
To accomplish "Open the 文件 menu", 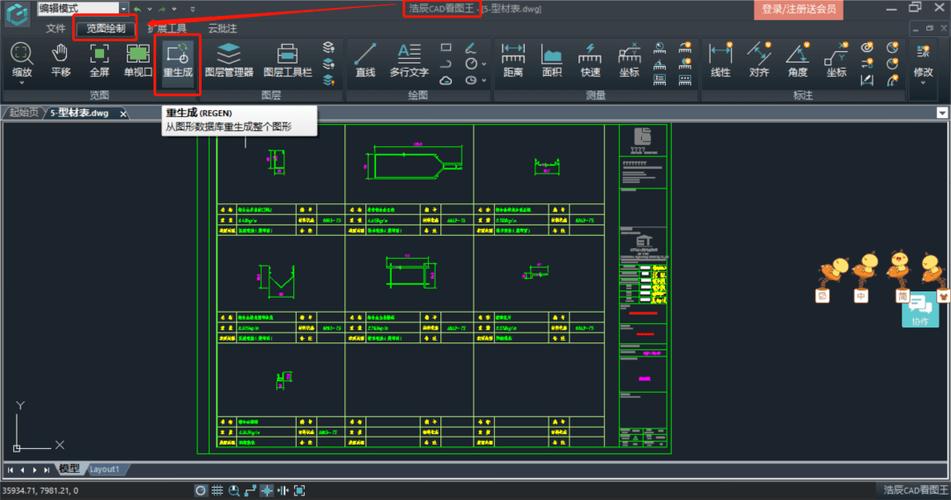I will (55, 29).
